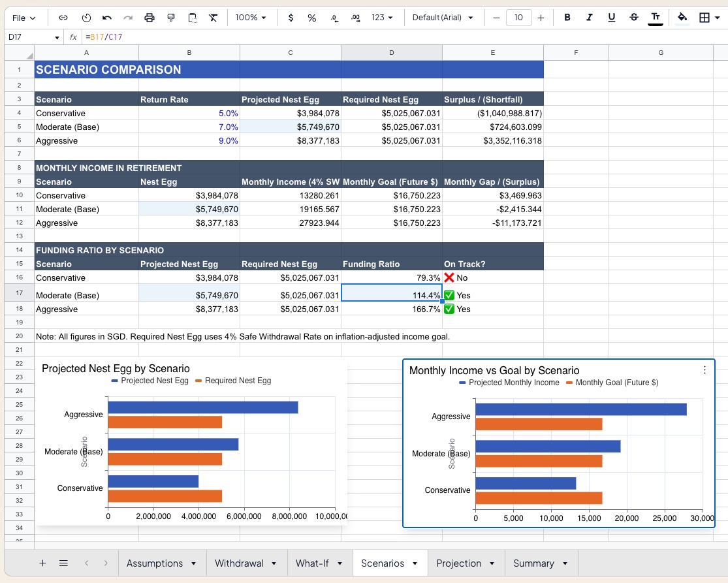728x583 pixels.
Task: Click the borders grid icon
Action: [704, 18]
